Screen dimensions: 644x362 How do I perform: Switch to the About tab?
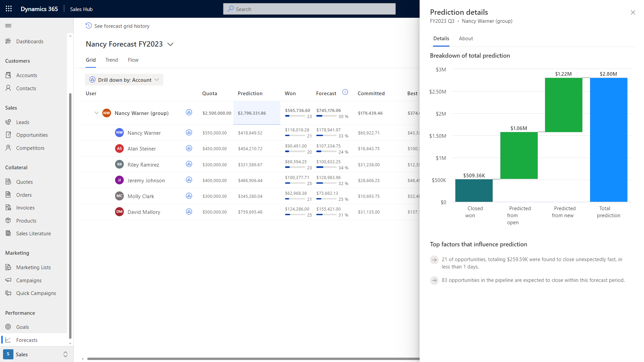click(466, 39)
